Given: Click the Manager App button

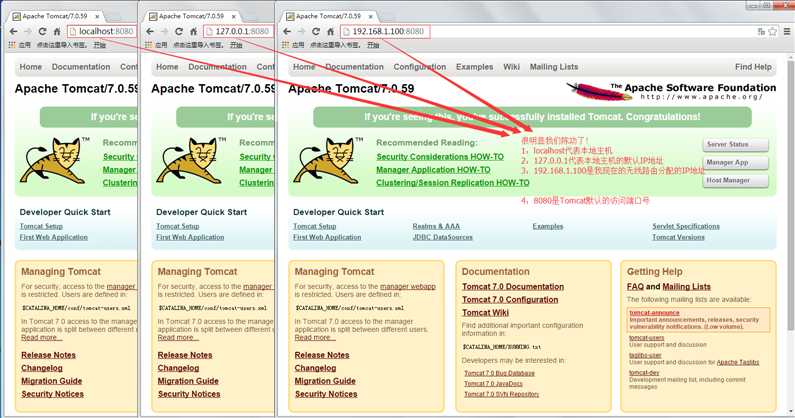Looking at the screenshot, I should tap(735, 163).
